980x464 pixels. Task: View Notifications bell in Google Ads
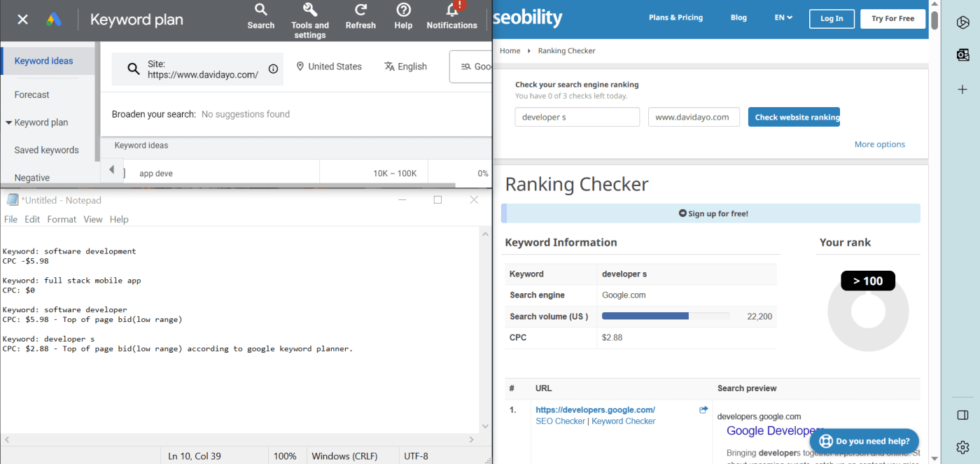(x=451, y=16)
